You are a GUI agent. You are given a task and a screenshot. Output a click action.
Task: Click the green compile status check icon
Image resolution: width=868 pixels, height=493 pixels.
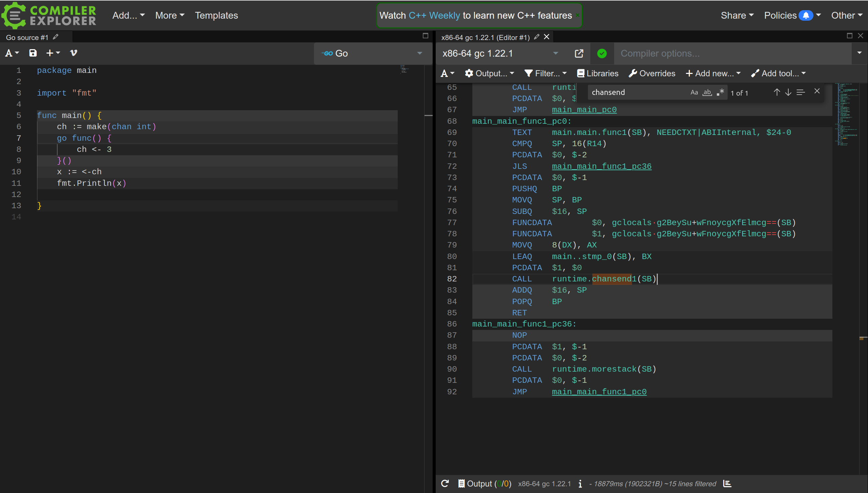602,53
